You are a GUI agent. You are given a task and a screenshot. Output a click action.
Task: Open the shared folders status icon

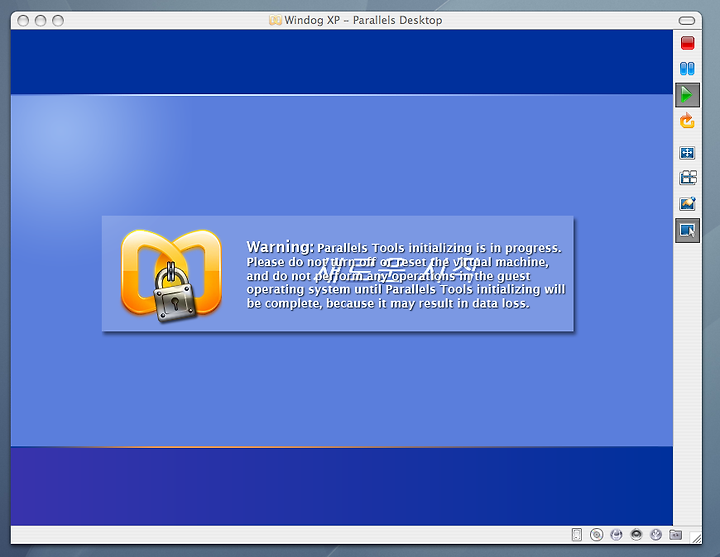tap(675, 534)
